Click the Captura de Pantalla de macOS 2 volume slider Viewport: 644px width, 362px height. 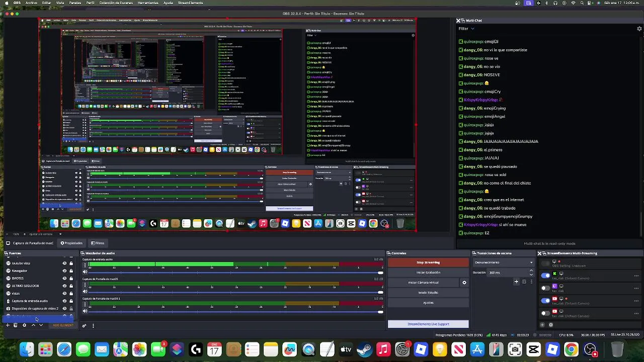(236, 312)
